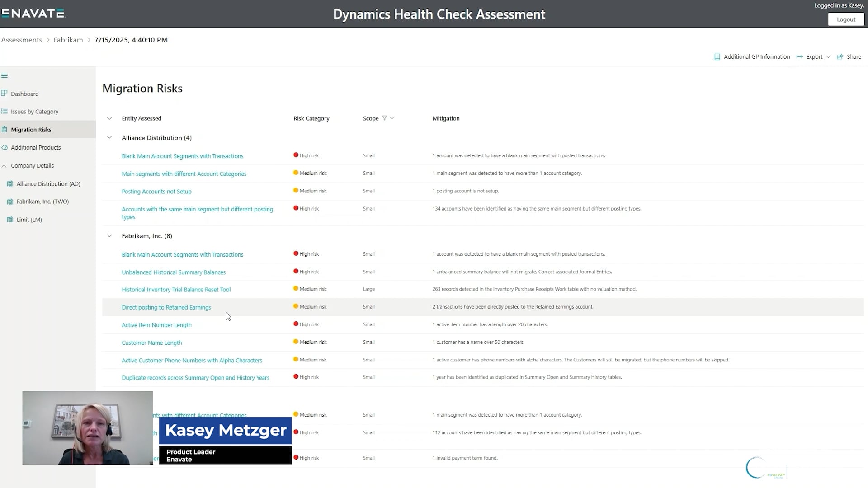
Task: Collapse the Entity Assessed header chevron
Action: tap(109, 118)
